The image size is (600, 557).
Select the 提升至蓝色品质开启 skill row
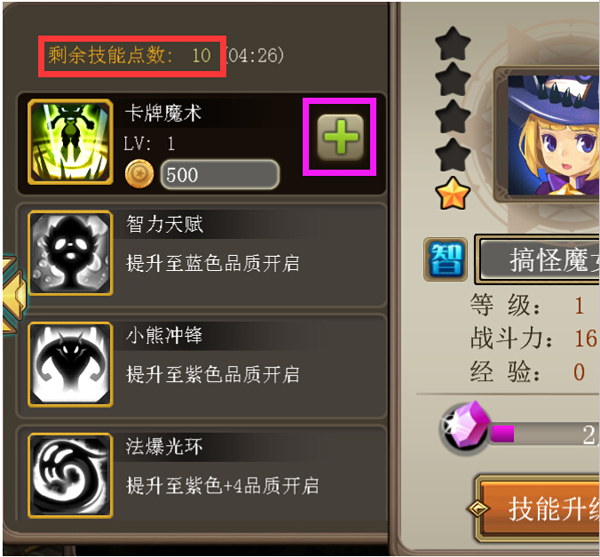(x=201, y=255)
